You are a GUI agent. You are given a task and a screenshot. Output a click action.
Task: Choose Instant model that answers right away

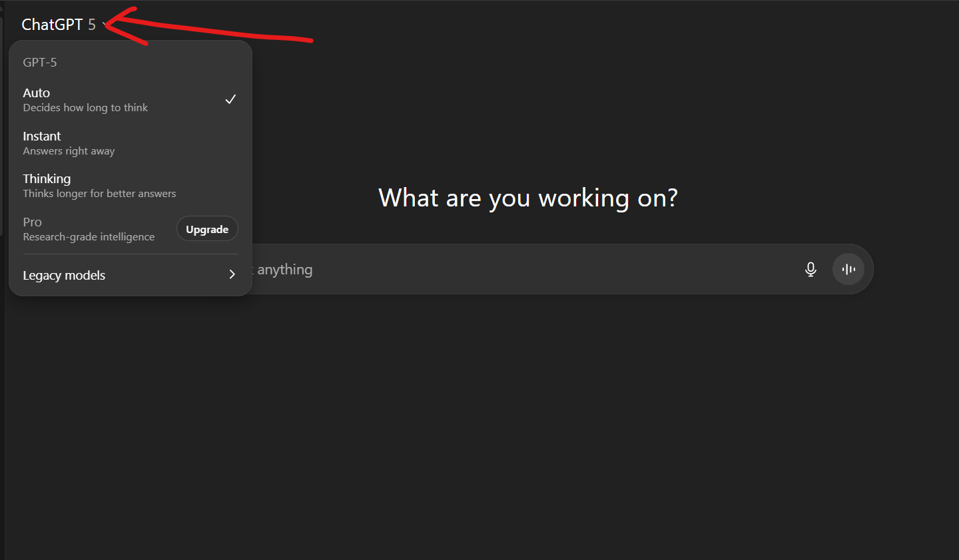(x=131, y=143)
